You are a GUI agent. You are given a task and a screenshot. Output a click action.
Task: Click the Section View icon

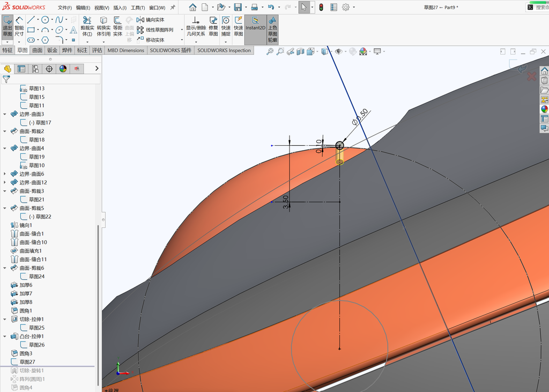click(x=300, y=51)
